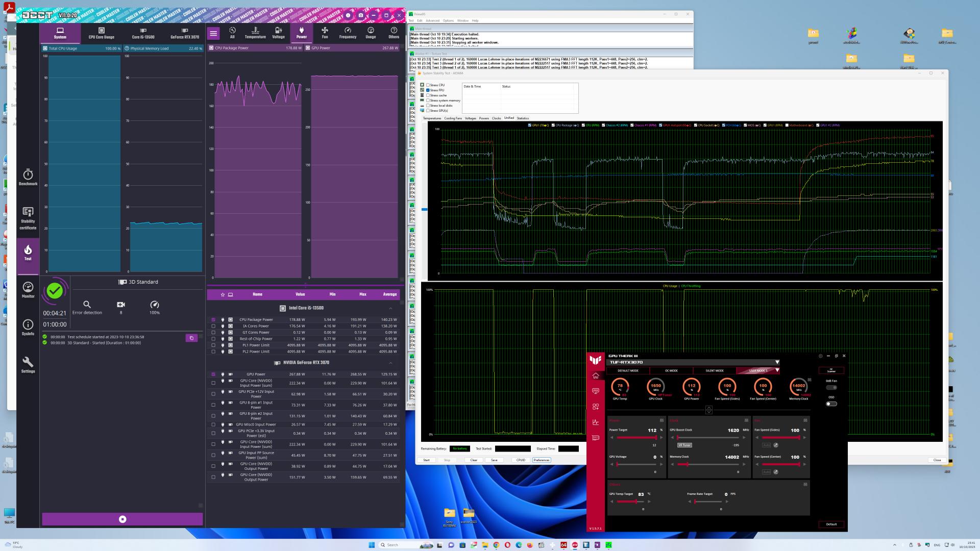Open the Statistics tab in AIDA64
The image size is (980, 551).
point(523,118)
